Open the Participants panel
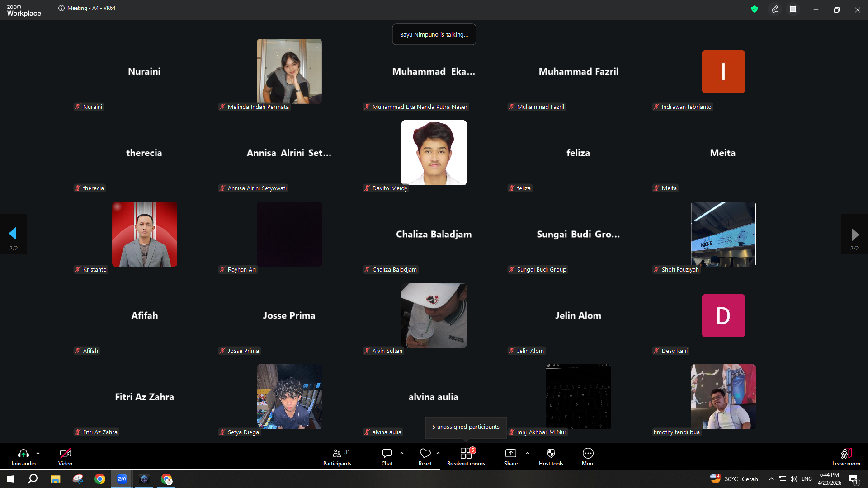The width and height of the screenshot is (868, 488). [337, 457]
